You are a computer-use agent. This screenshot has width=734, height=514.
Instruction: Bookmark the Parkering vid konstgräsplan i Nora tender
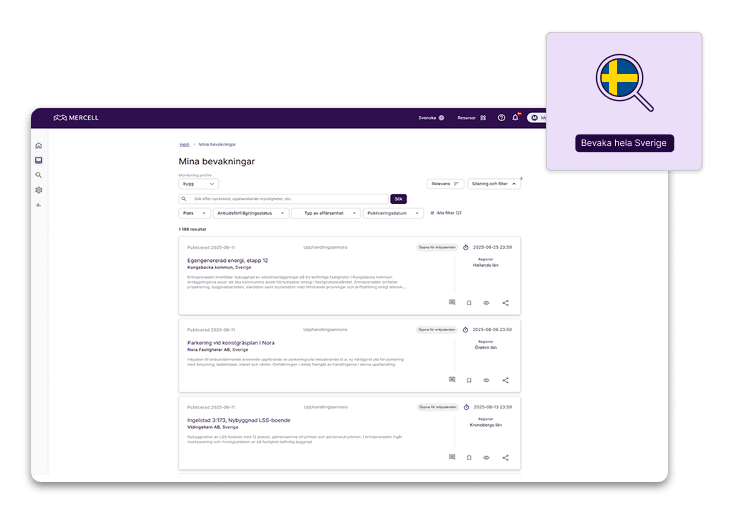(469, 380)
